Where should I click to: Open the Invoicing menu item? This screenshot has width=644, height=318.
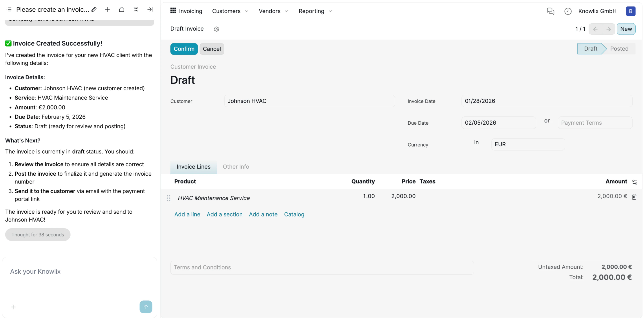[190, 11]
